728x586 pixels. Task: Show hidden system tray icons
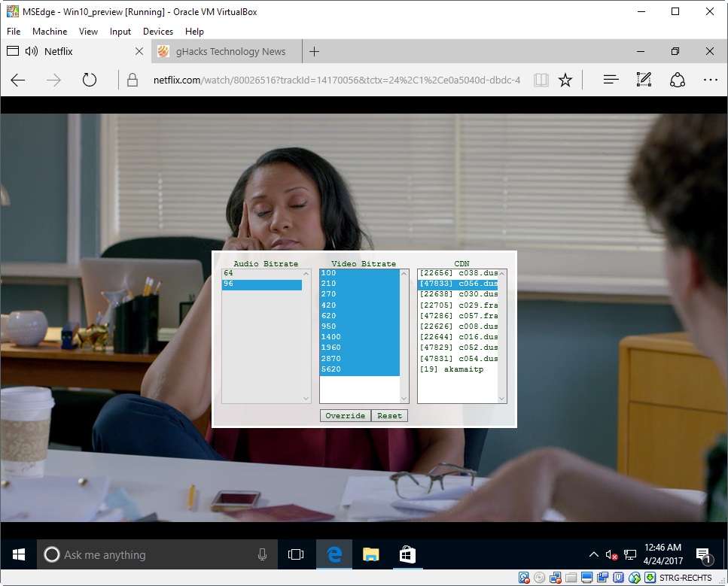click(593, 554)
